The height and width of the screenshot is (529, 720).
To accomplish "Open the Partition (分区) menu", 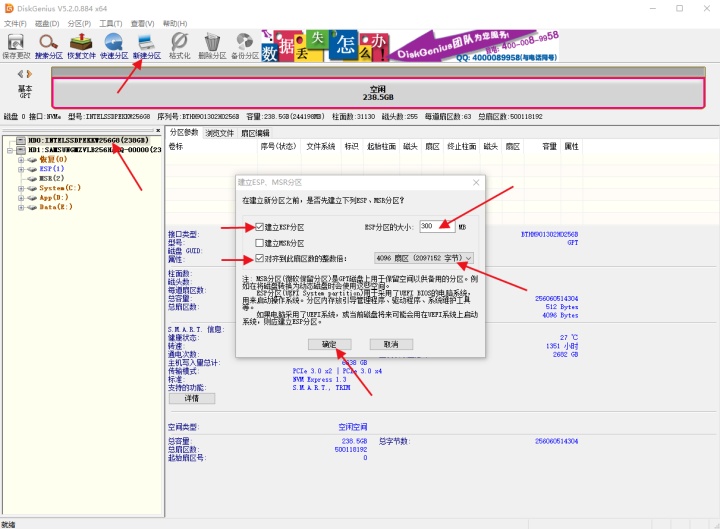I will coord(79,23).
